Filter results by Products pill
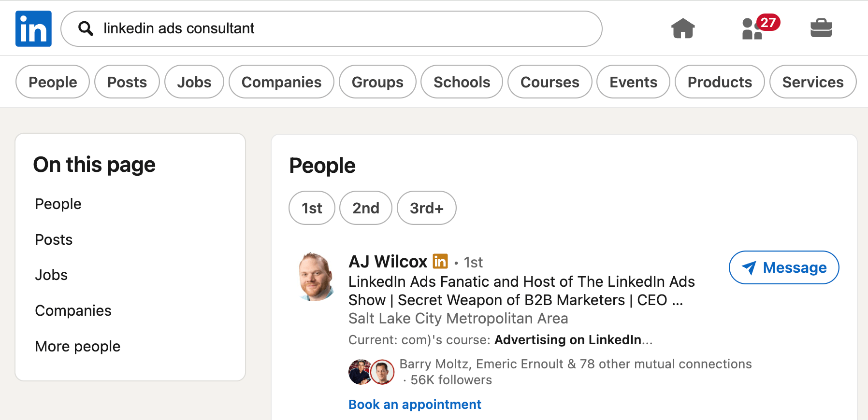Image resolution: width=868 pixels, height=420 pixels. [x=720, y=82]
